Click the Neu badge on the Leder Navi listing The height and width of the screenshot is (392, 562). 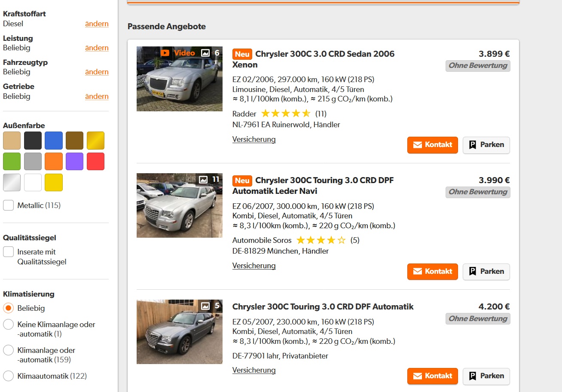[x=242, y=181]
